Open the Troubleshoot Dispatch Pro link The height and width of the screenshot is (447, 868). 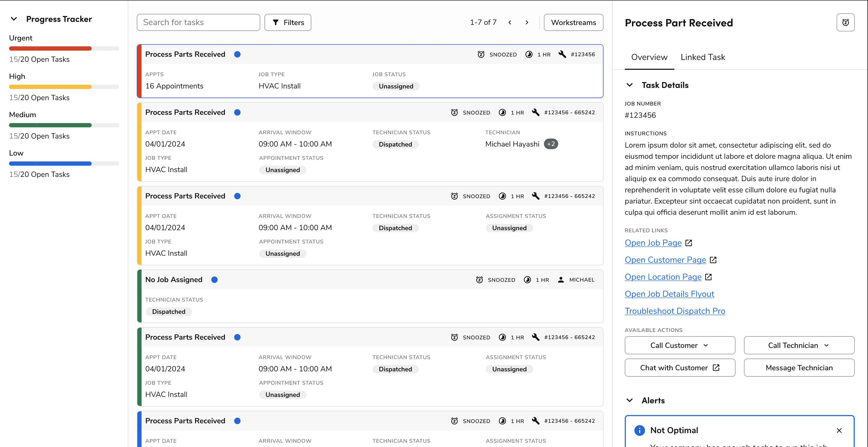tap(675, 311)
